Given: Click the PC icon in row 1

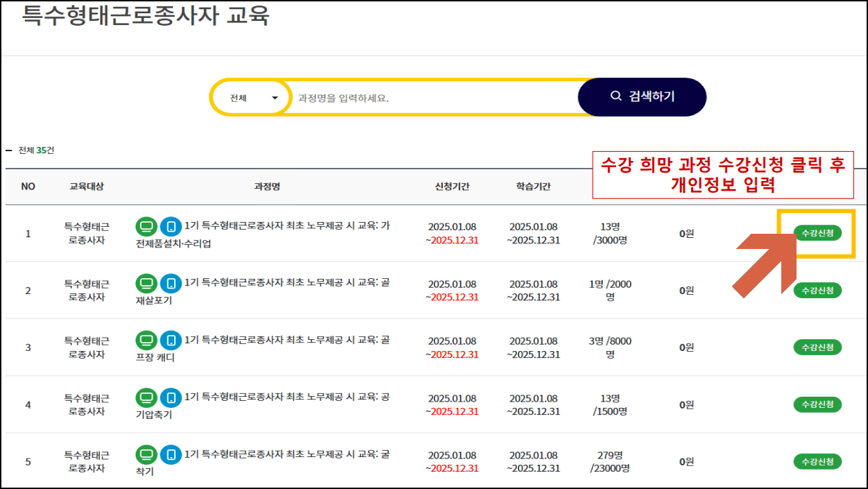Looking at the screenshot, I should coord(146,227).
